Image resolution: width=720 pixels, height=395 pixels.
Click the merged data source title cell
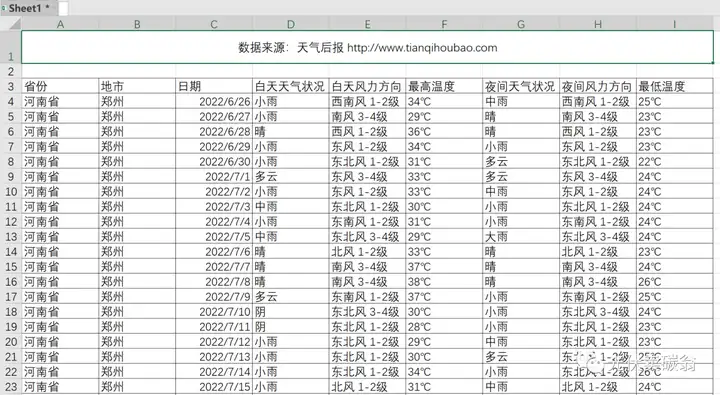(x=367, y=47)
